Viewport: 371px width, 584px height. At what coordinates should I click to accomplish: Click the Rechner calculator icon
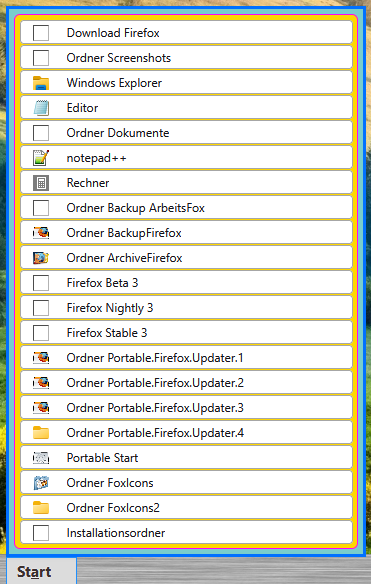pyautogui.click(x=41, y=182)
